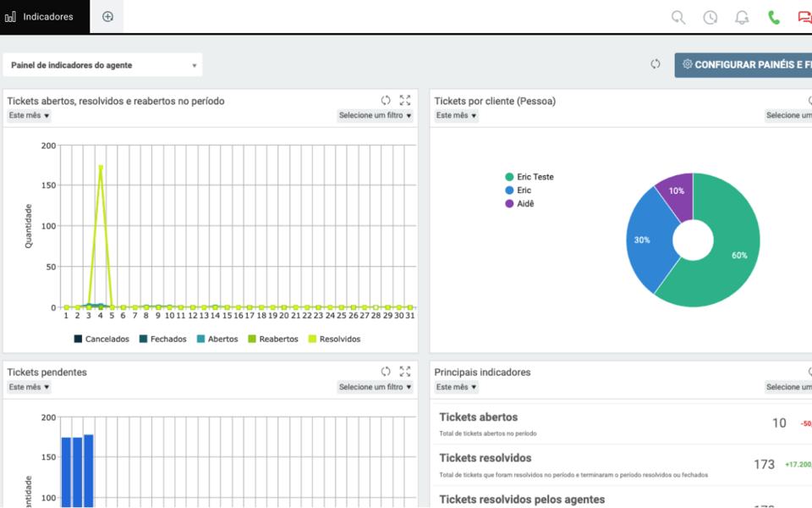Click the Resolvidos peak point on day 4
Screen dimensions: 812x508
(x=101, y=168)
